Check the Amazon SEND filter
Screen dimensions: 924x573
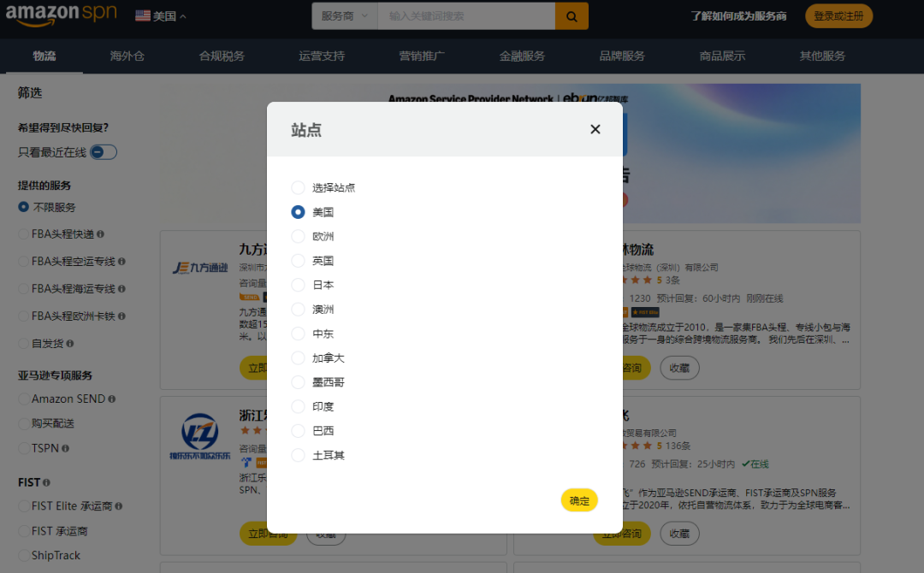(24, 399)
